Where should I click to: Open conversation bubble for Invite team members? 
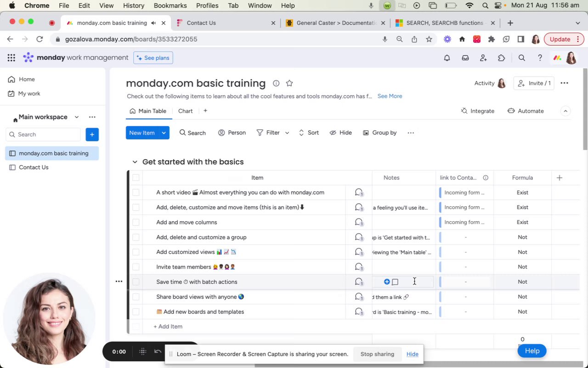coord(359,267)
